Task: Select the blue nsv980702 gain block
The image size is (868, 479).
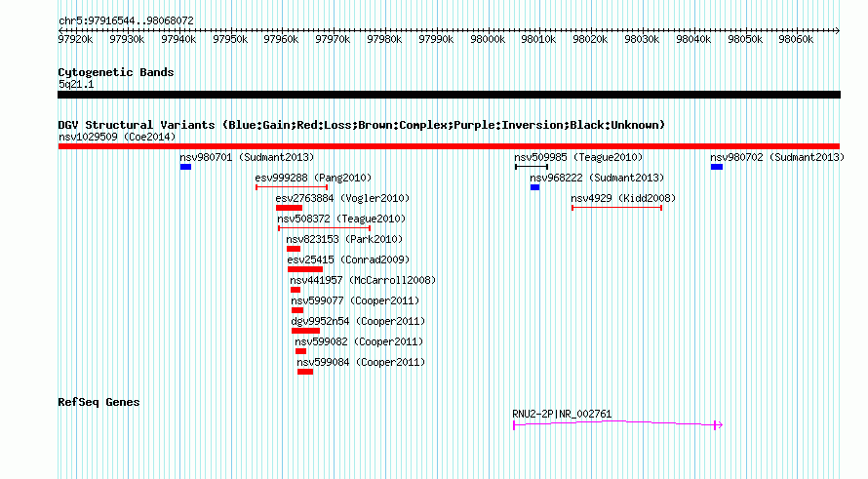Action: click(717, 167)
